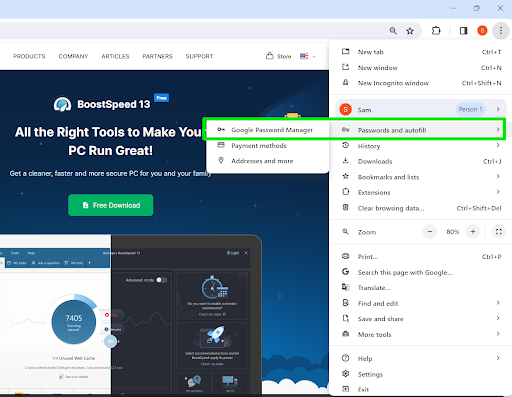Toggle the side panel icon
This screenshot has height=397, width=512.
[463, 31]
